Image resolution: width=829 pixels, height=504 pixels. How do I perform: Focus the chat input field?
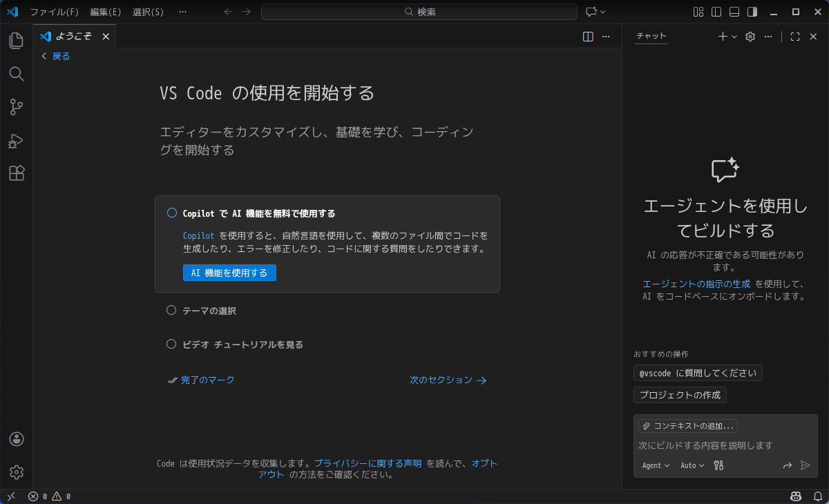[x=725, y=445]
